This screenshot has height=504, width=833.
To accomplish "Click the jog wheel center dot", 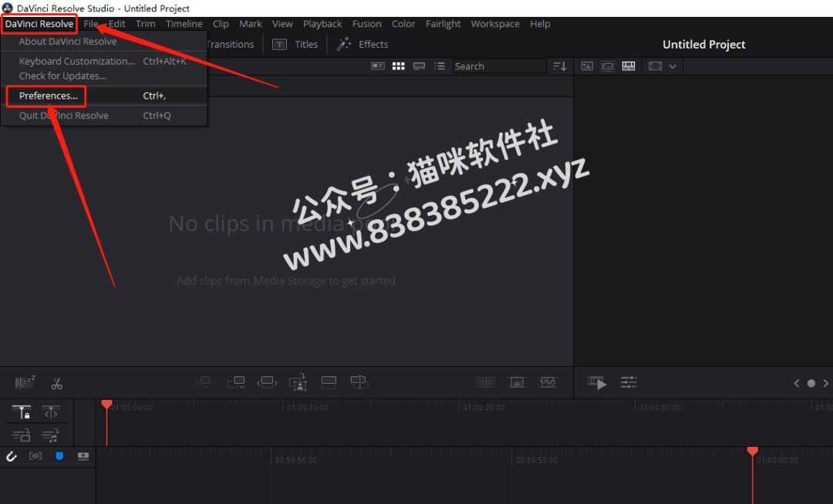I will [x=811, y=383].
